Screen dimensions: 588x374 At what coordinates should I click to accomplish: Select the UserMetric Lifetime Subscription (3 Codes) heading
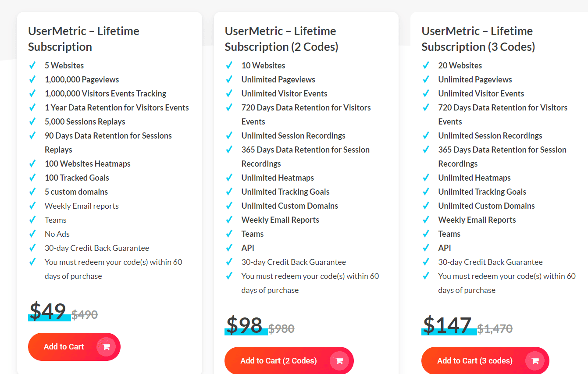point(477,39)
